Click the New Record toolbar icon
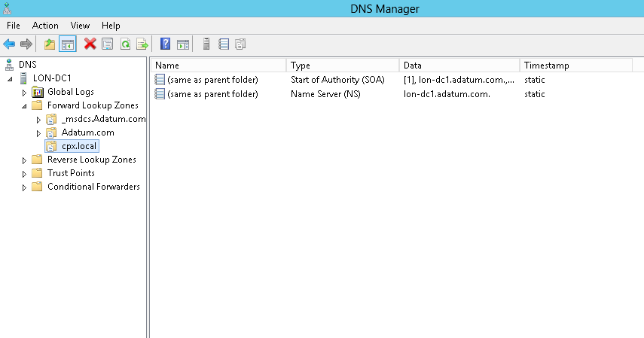The height and width of the screenshot is (338, 644). pyautogui.click(x=224, y=44)
